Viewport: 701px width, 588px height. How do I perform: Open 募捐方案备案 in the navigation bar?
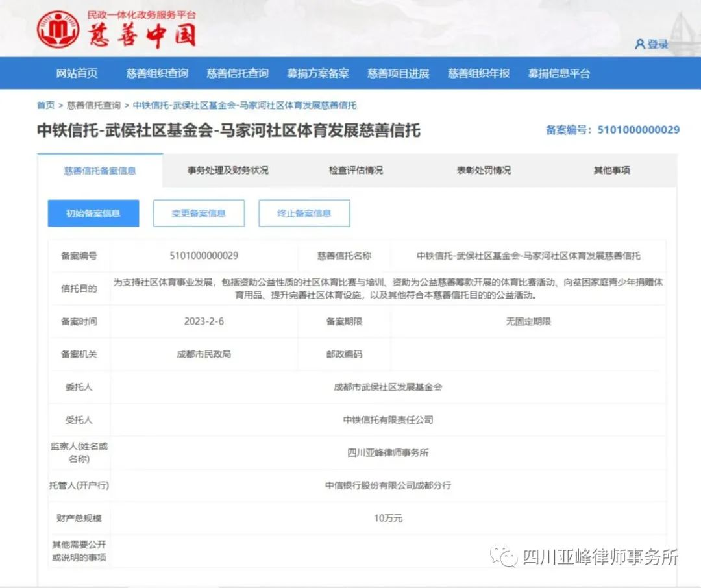pyautogui.click(x=318, y=73)
